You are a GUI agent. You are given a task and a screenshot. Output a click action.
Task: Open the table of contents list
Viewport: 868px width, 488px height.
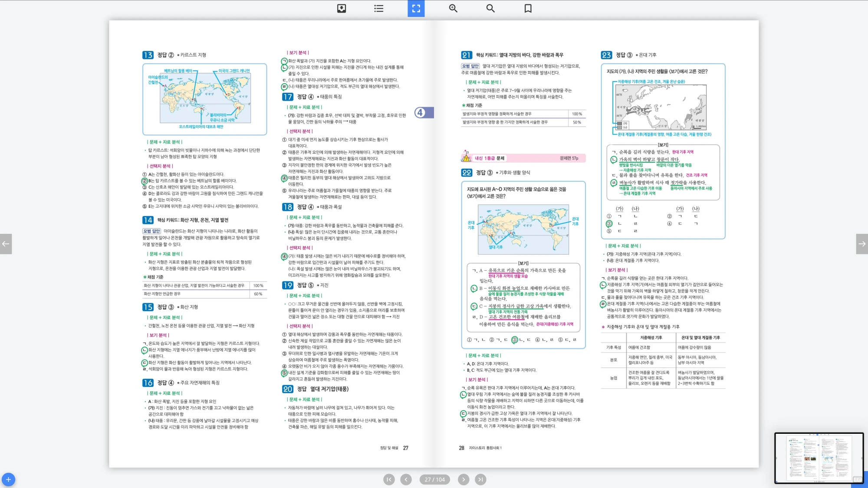point(378,8)
